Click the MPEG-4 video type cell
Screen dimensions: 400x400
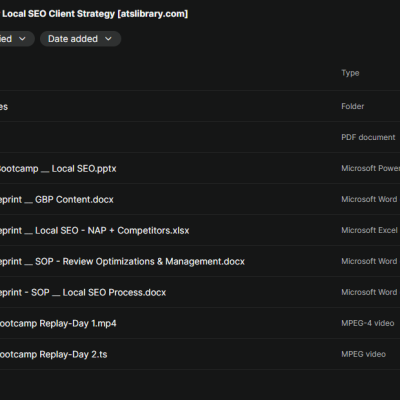pos(368,323)
